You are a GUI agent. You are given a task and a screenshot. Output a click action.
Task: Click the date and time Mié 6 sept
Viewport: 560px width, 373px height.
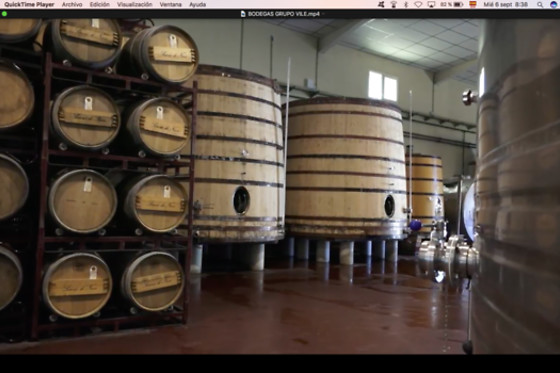click(505, 5)
